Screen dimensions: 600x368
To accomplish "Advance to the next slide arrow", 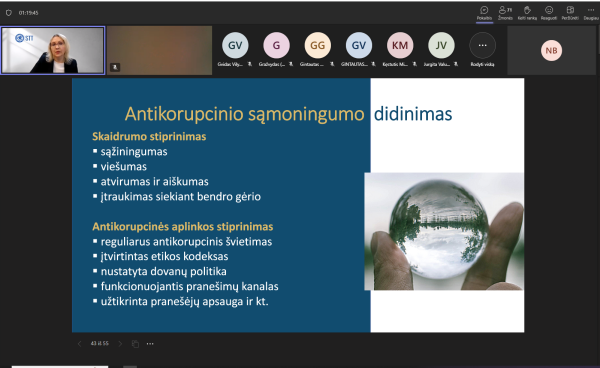I will (x=120, y=344).
